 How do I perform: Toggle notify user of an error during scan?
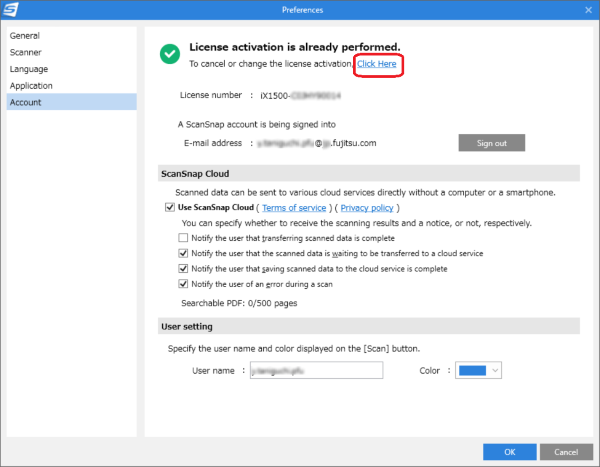click(x=183, y=284)
